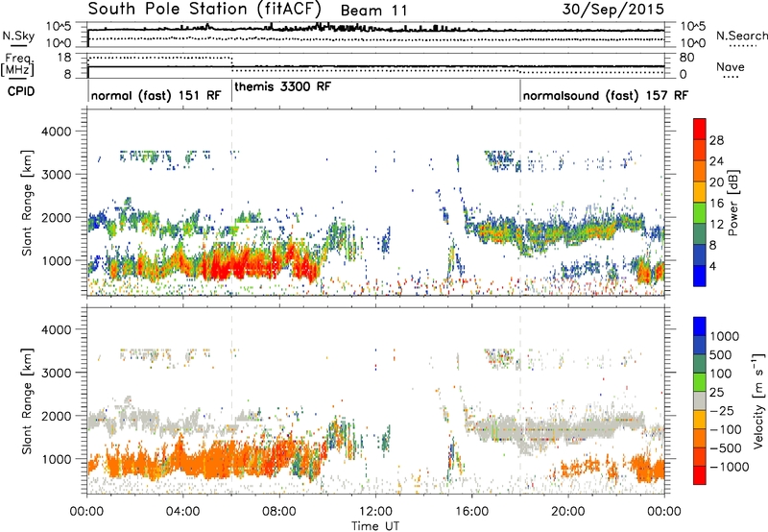Click the '10^5' label beside N.Search
This screenshot has height=532, width=768.
(693, 26)
